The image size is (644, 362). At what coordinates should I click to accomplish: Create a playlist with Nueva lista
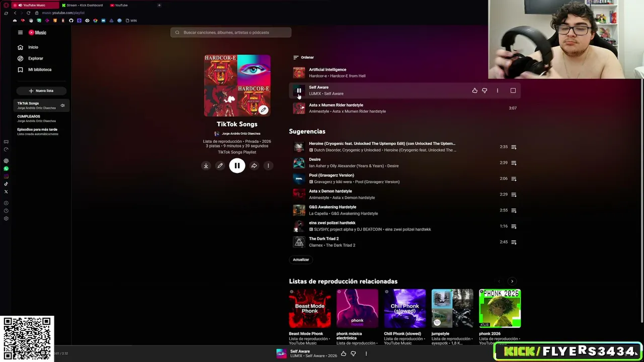point(41,91)
